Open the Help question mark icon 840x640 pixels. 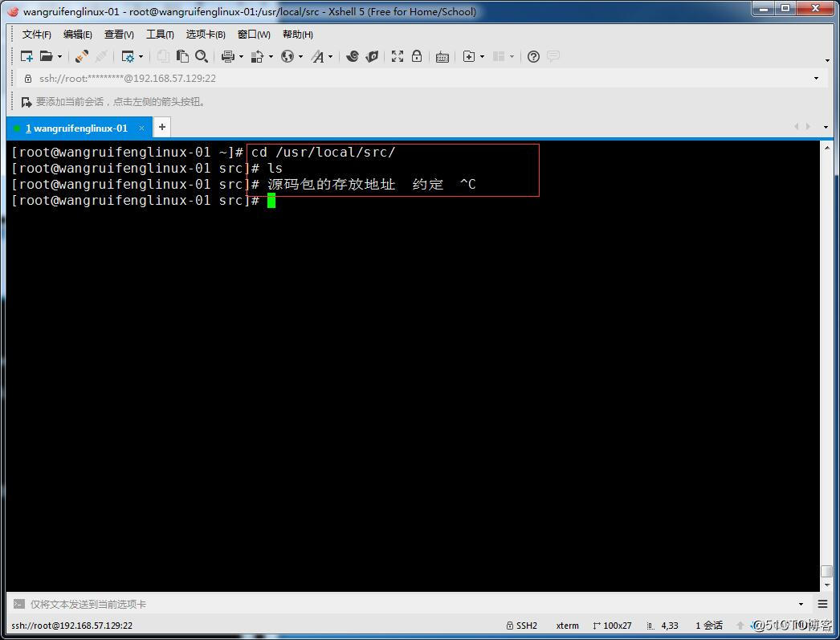533,56
